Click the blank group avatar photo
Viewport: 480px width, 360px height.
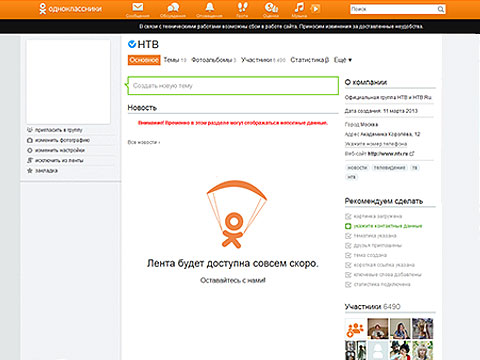click(x=68, y=82)
